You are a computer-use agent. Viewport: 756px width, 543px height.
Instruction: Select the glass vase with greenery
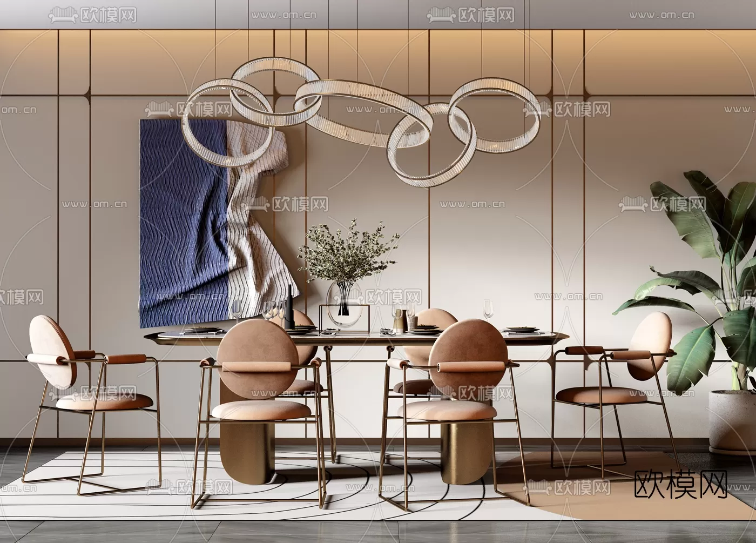click(x=345, y=303)
